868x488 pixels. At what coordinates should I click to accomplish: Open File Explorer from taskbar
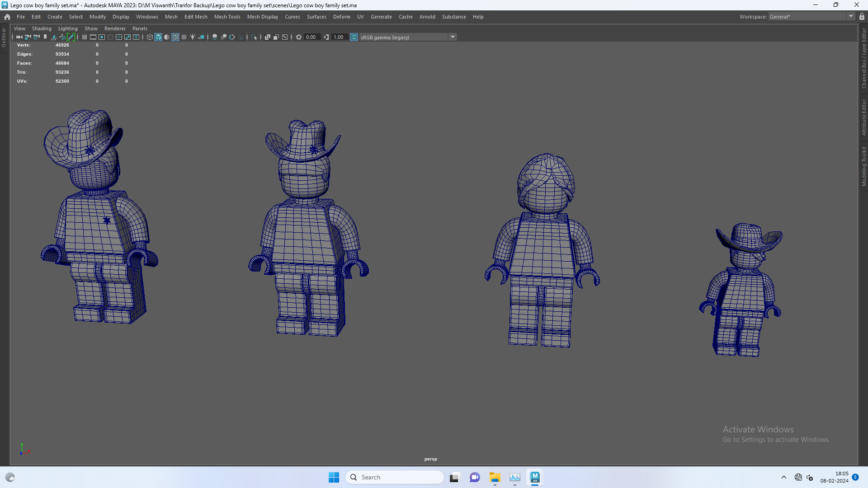(495, 477)
